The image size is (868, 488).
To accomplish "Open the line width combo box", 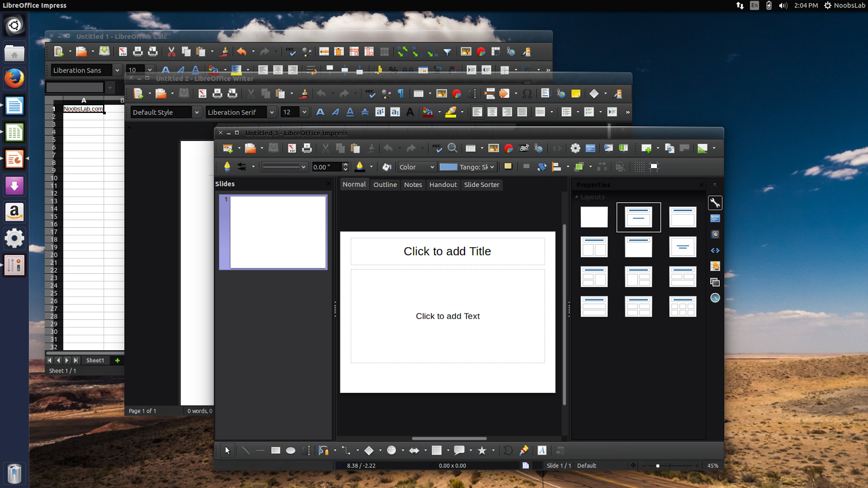I will (284, 167).
